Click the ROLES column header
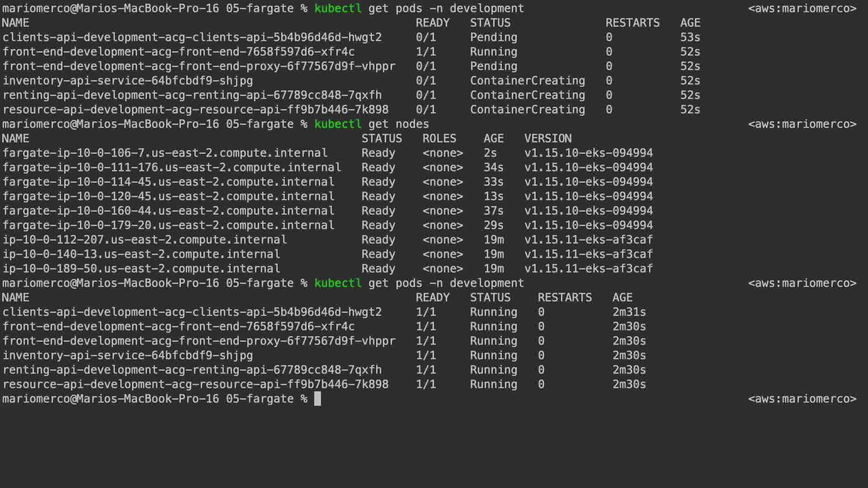 (x=439, y=138)
